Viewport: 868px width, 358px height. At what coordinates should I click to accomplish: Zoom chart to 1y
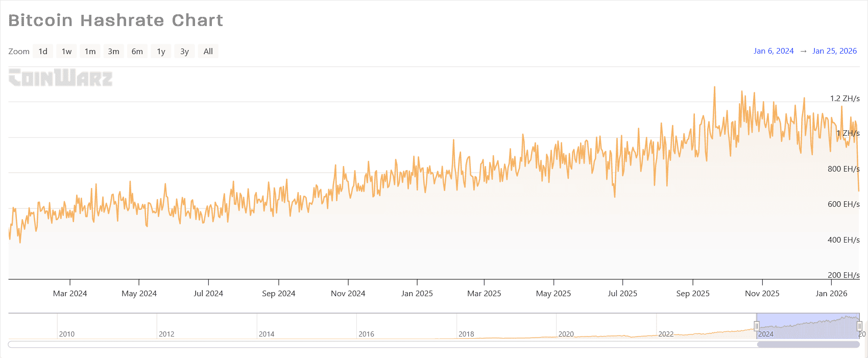pyautogui.click(x=161, y=51)
